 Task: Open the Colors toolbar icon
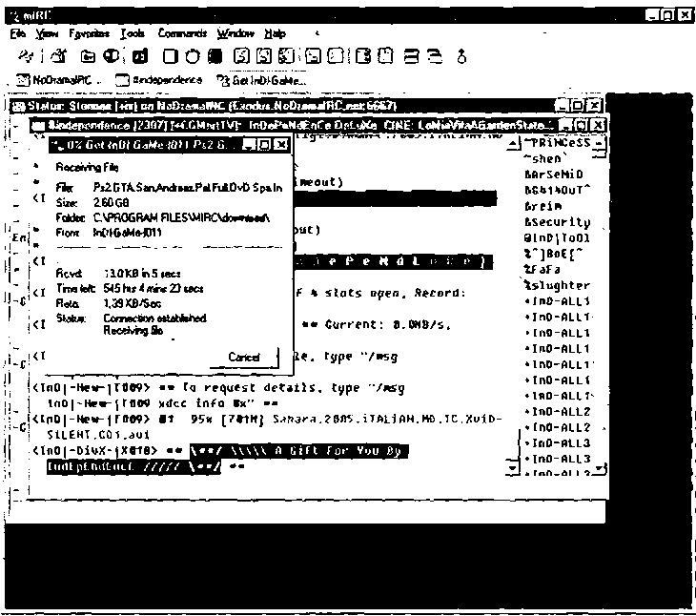coord(215,56)
